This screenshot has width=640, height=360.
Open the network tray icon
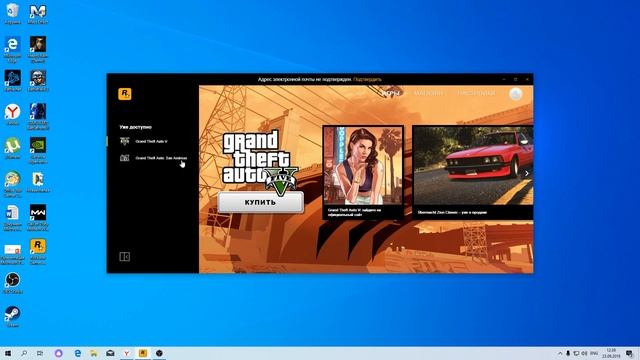coord(576,353)
